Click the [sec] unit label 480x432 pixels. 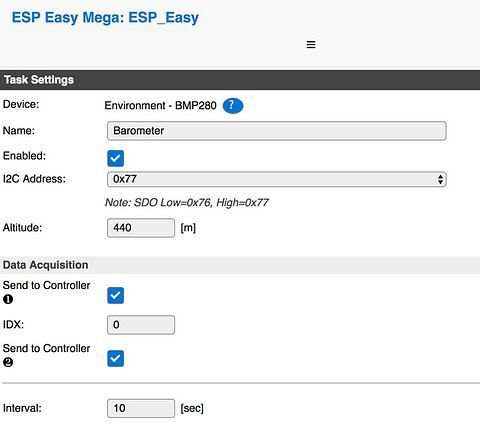192,408
